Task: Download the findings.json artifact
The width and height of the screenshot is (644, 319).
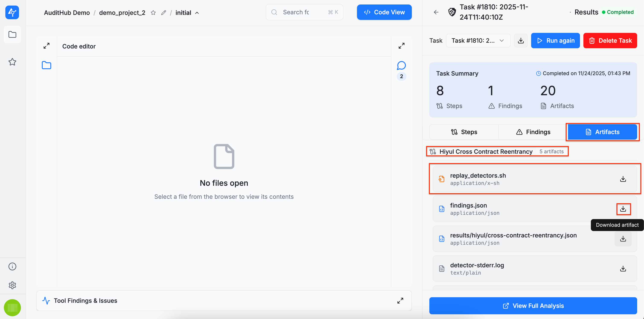Action: (x=623, y=209)
